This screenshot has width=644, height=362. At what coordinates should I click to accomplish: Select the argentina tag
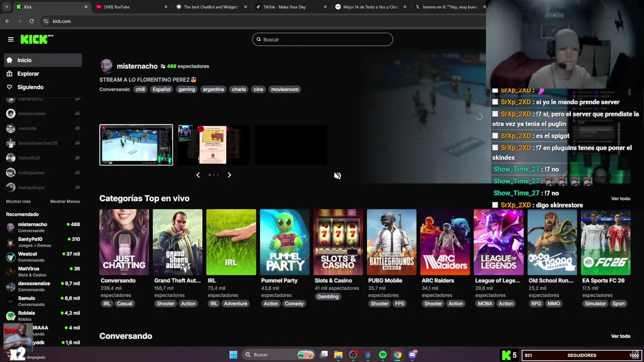coord(213,89)
